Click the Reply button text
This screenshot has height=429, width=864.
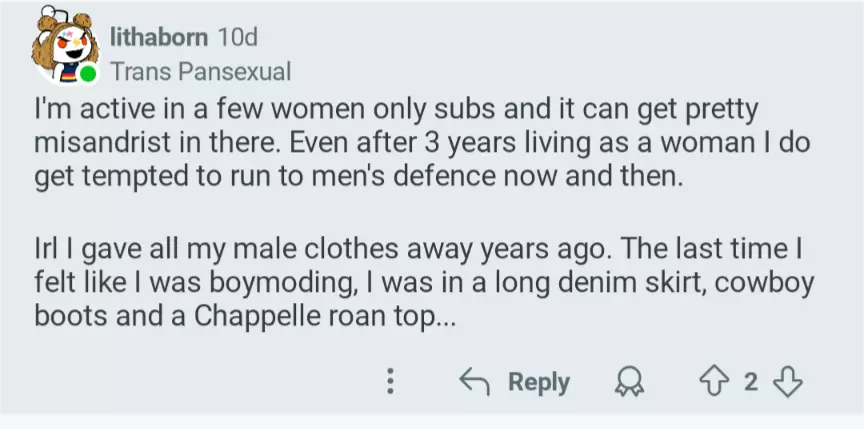[x=538, y=381]
